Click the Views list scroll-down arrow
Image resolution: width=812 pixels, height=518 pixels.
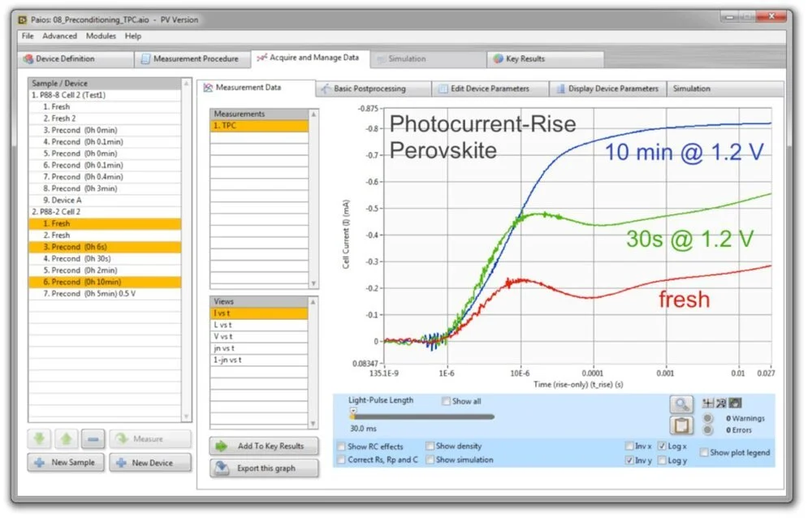[313, 424]
